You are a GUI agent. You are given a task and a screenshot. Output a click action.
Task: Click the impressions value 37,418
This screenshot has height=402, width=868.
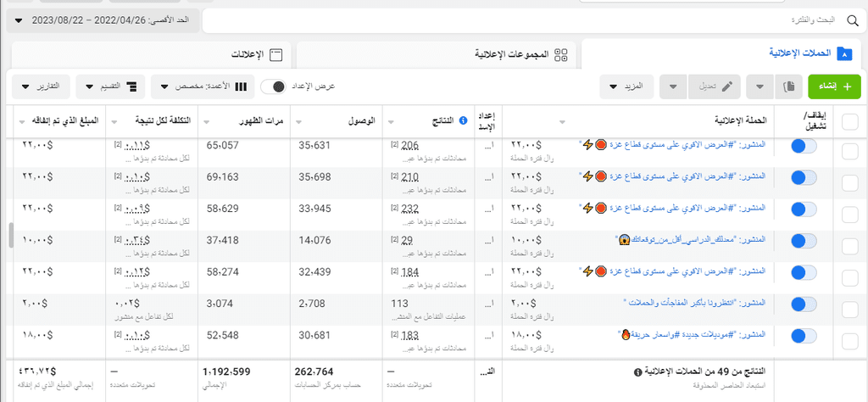[224, 241]
